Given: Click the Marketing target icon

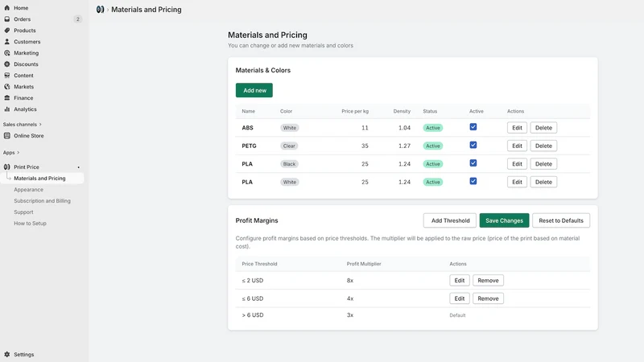Looking at the screenshot, I should (7, 53).
